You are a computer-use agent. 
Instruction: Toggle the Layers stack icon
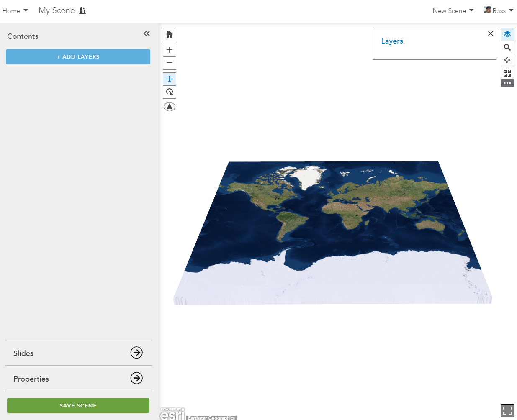(507, 34)
